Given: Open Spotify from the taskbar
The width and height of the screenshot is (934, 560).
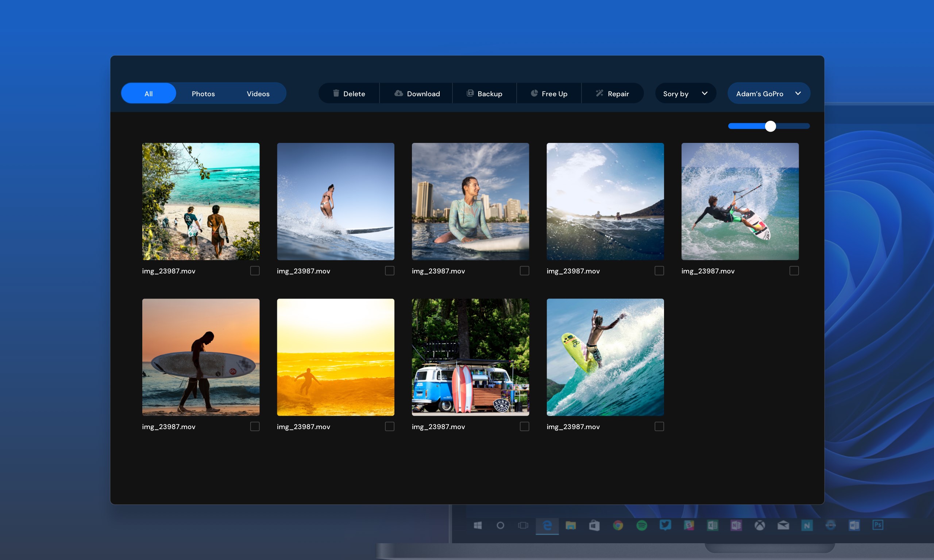Looking at the screenshot, I should [x=641, y=525].
